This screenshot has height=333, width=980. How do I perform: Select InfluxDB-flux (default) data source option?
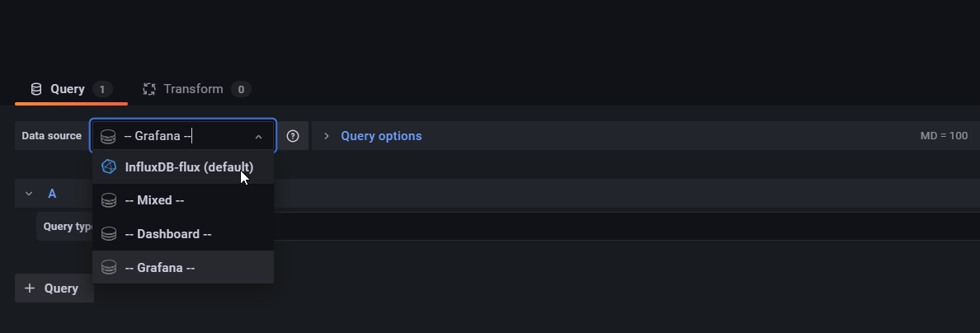coord(182,166)
